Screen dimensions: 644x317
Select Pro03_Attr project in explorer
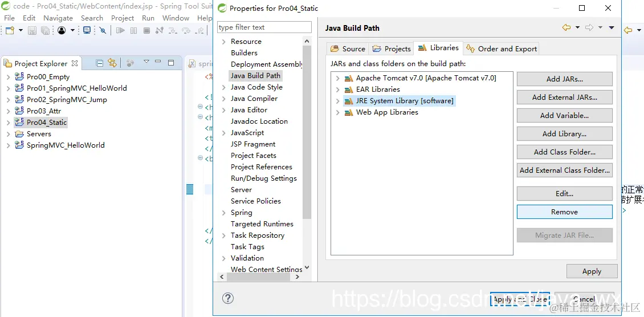click(43, 111)
